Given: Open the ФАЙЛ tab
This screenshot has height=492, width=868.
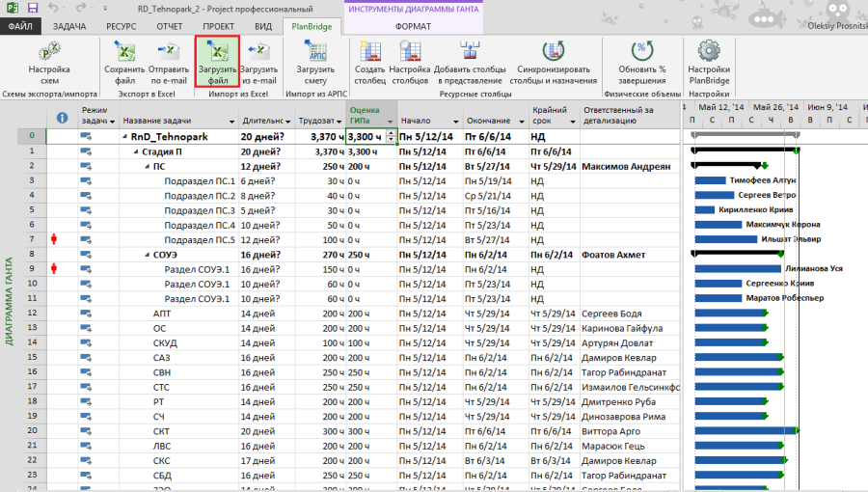Looking at the screenshot, I should tap(20, 26).
